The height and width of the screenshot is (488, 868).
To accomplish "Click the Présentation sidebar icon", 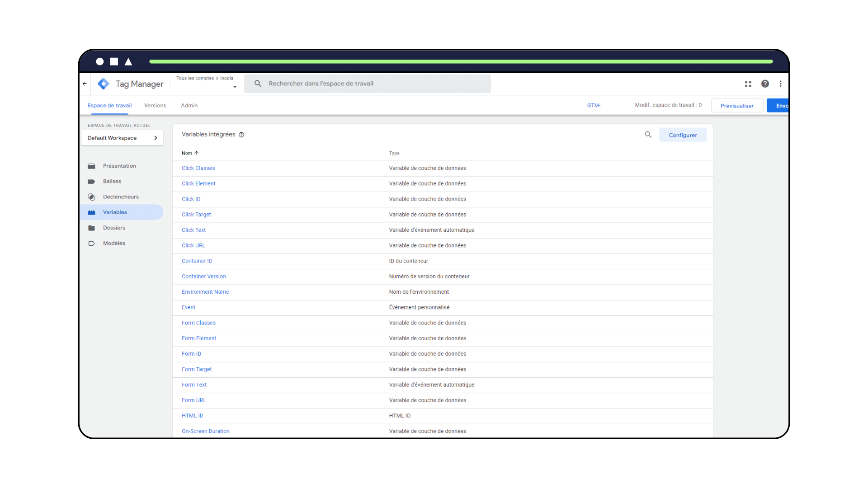I will pos(91,166).
